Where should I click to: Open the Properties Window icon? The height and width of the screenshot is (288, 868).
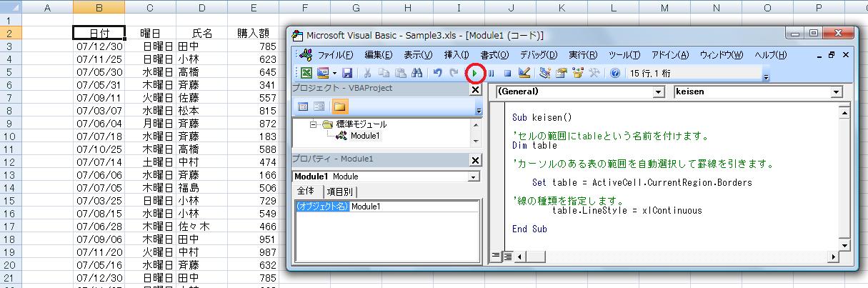click(562, 73)
